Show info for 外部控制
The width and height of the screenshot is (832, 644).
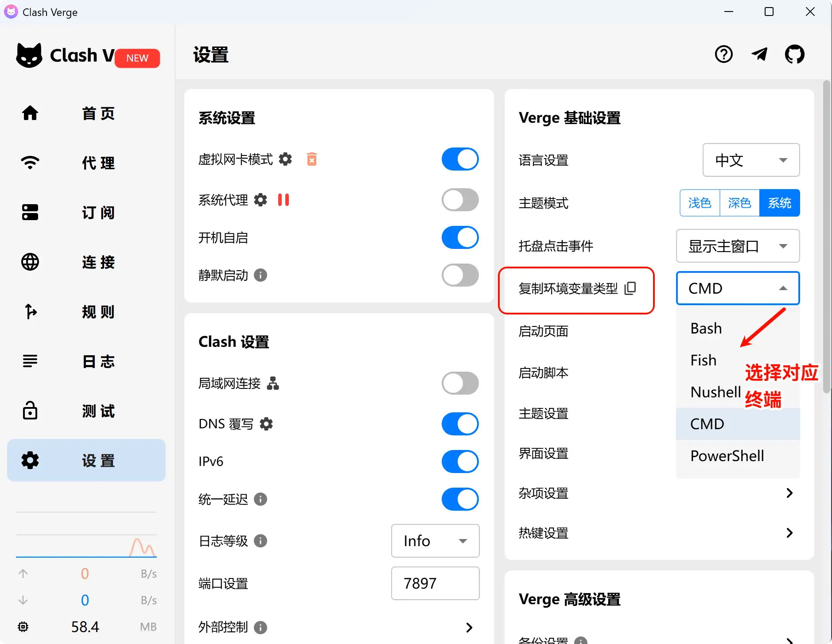(x=260, y=627)
